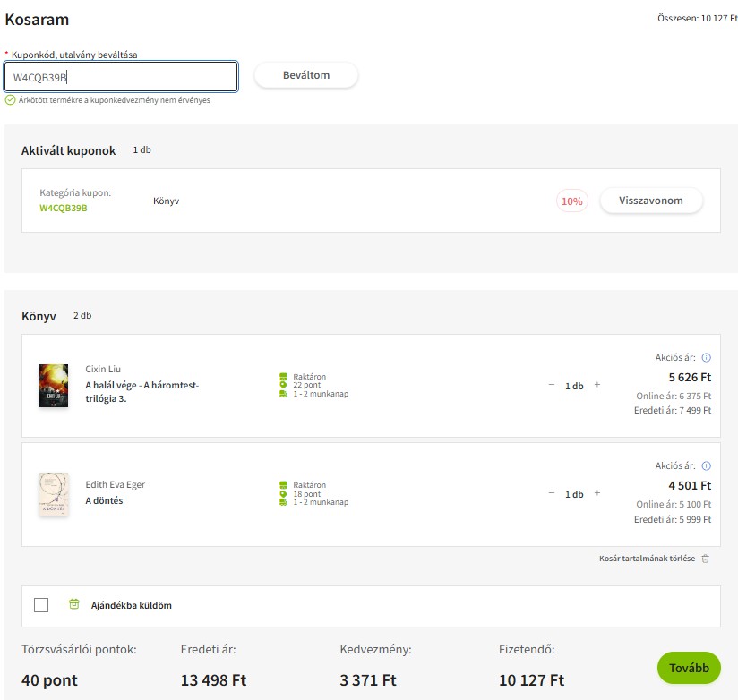This screenshot has height=700, width=738.
Task: Click the Raktáron stock icon for A döntés
Action: [283, 484]
